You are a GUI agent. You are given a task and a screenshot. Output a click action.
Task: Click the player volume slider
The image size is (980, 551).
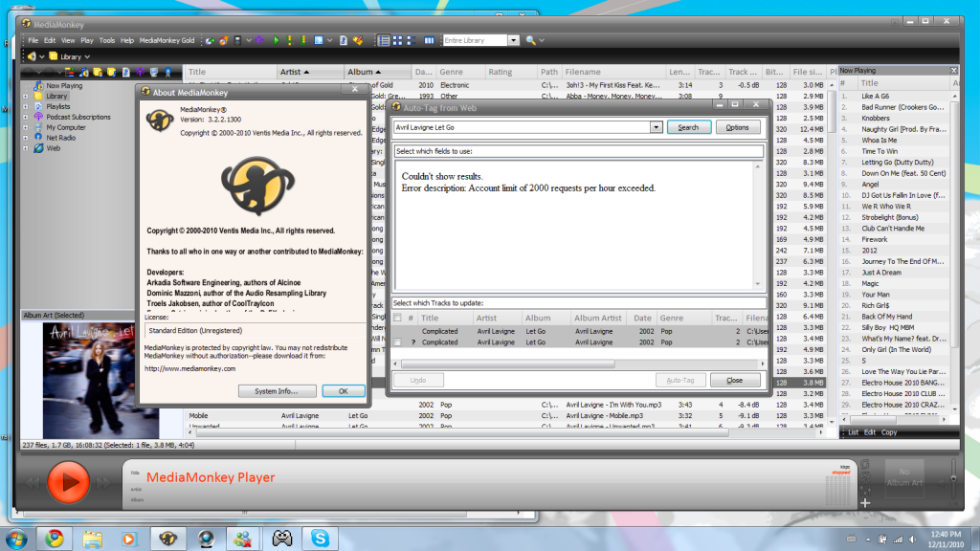point(953,479)
